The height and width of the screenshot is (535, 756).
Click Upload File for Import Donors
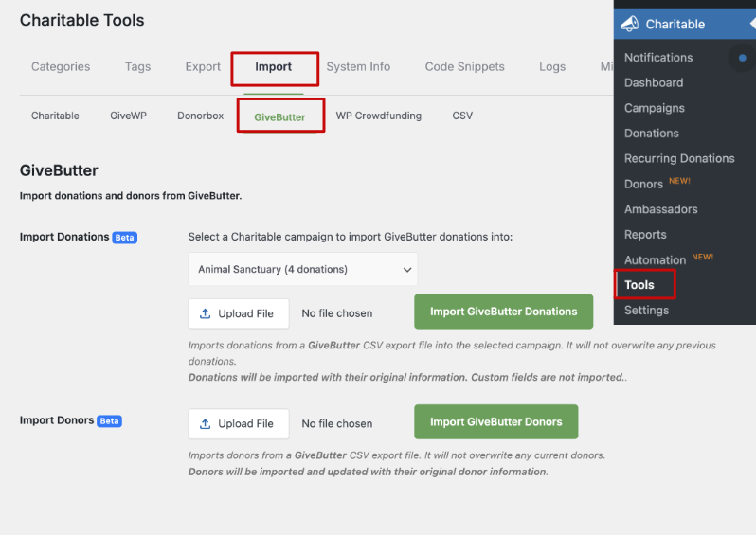(x=239, y=423)
